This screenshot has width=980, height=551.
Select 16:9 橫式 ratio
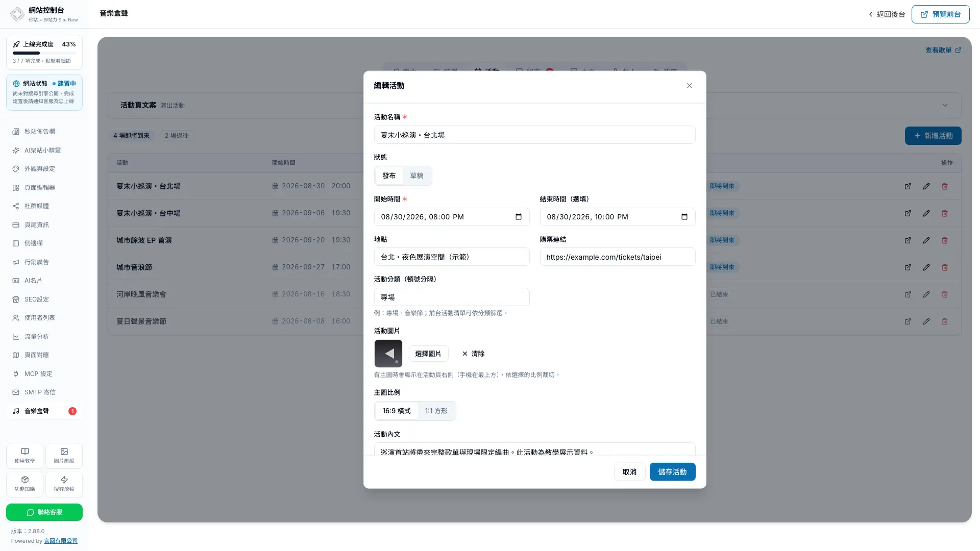point(396,411)
